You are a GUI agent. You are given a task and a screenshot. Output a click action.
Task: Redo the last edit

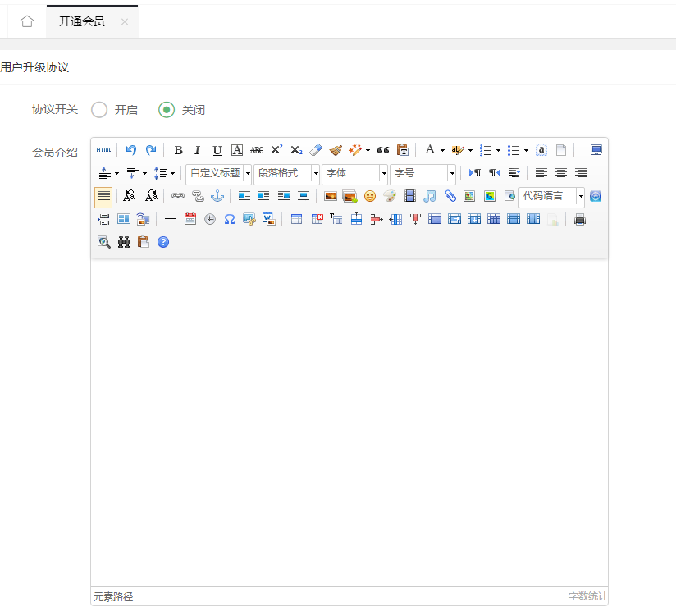[151, 150]
